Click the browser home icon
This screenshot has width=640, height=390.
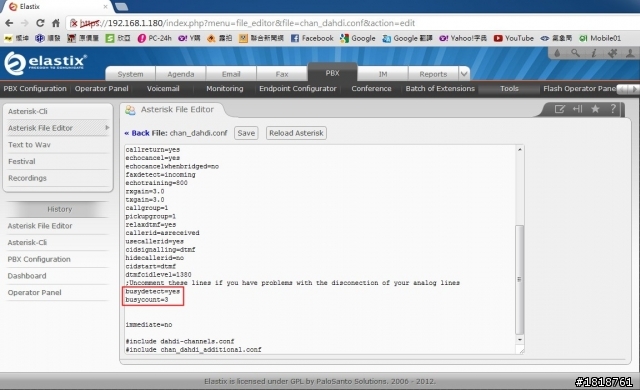pyautogui.click(x=56, y=23)
